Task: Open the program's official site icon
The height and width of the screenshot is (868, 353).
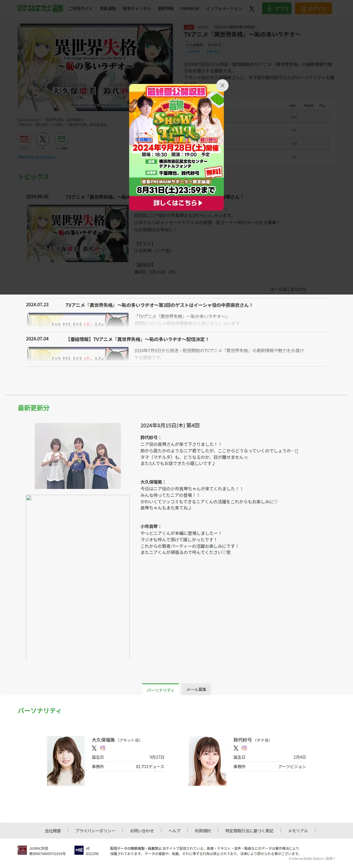Action: (24, 139)
